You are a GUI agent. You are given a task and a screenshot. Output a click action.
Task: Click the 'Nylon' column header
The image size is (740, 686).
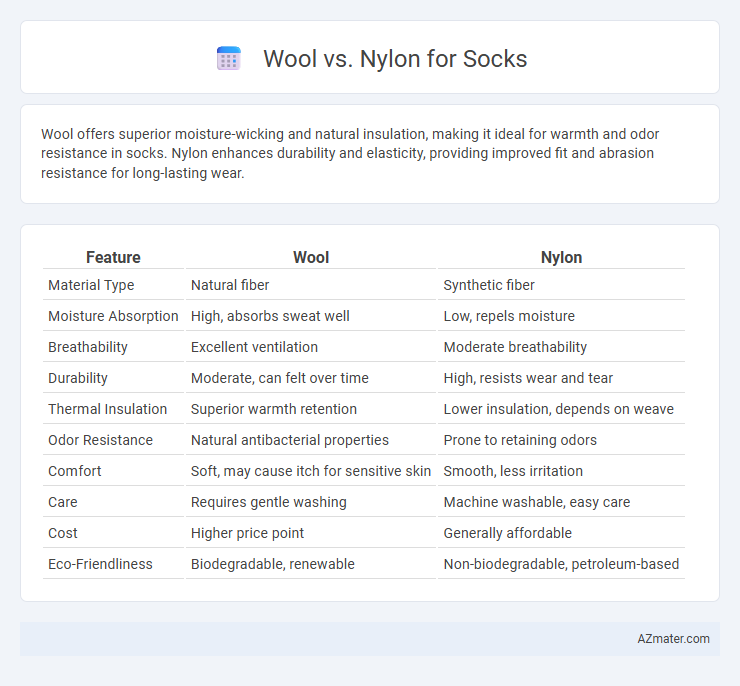tap(561, 257)
